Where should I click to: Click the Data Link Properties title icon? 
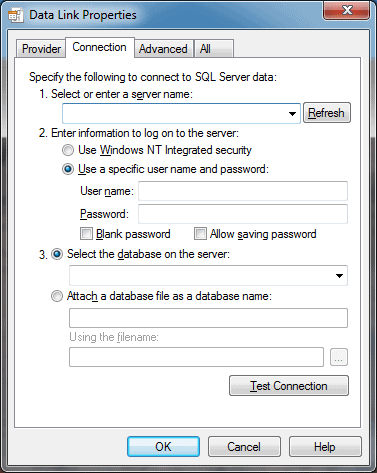click(x=16, y=15)
